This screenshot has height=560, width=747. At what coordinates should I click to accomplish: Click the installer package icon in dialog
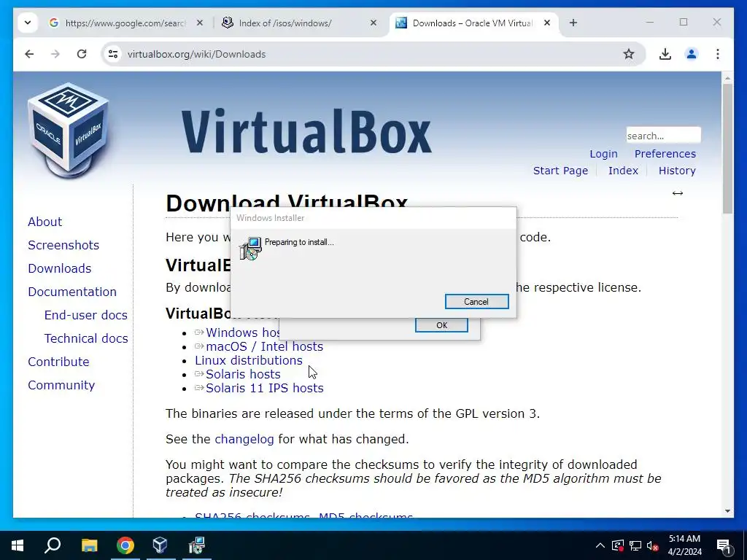251,249
